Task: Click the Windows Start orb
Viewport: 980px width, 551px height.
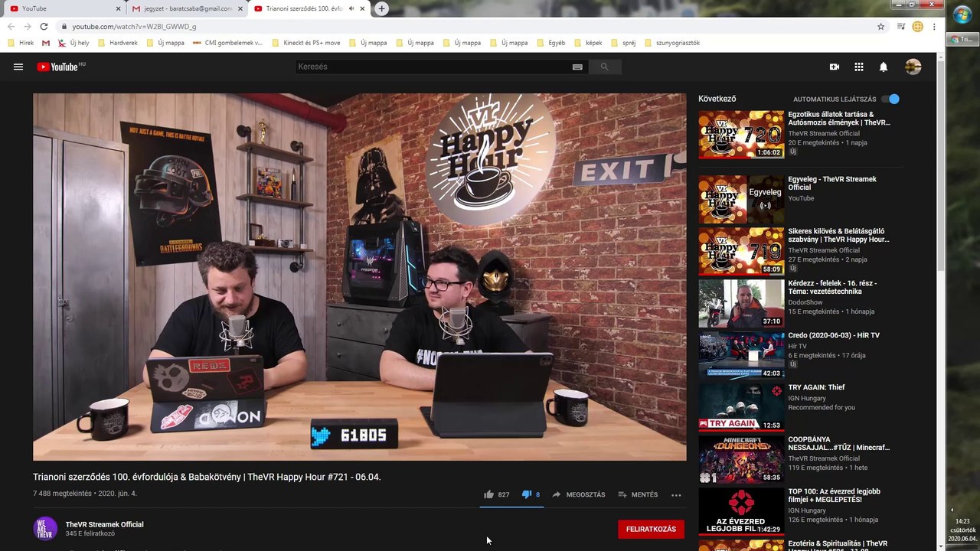Action: pyautogui.click(x=962, y=15)
